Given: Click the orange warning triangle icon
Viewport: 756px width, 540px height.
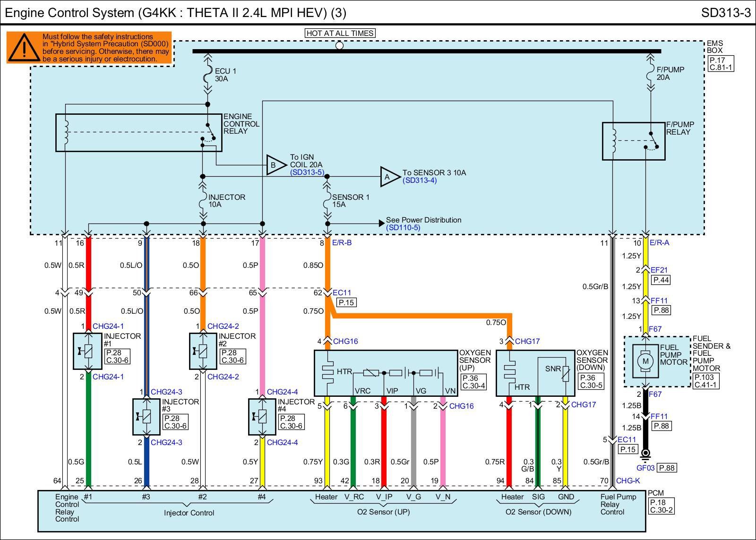Looking at the screenshot, I should click(24, 47).
